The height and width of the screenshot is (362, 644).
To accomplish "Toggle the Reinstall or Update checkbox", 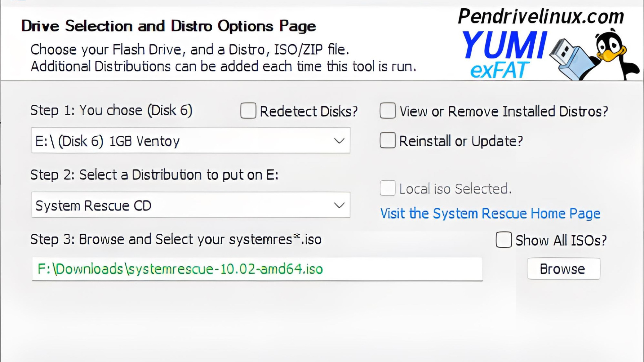I will [387, 140].
